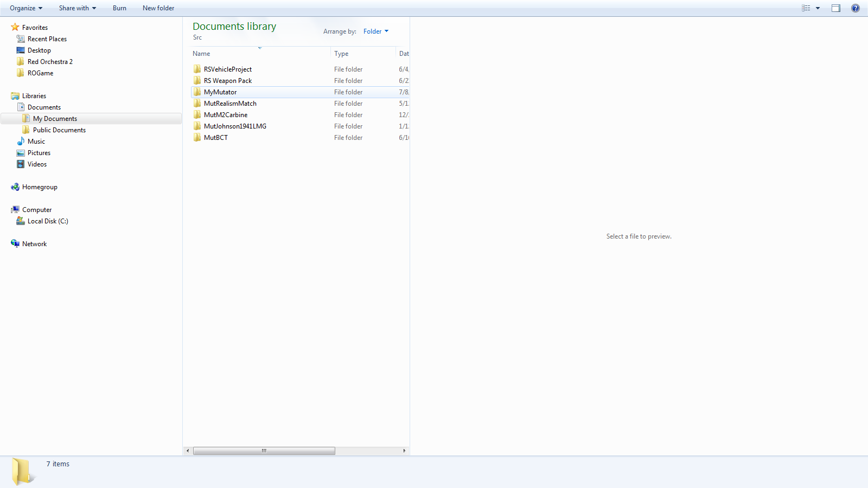Open the Help question-mark icon
The width and height of the screenshot is (868, 488).
(856, 8)
